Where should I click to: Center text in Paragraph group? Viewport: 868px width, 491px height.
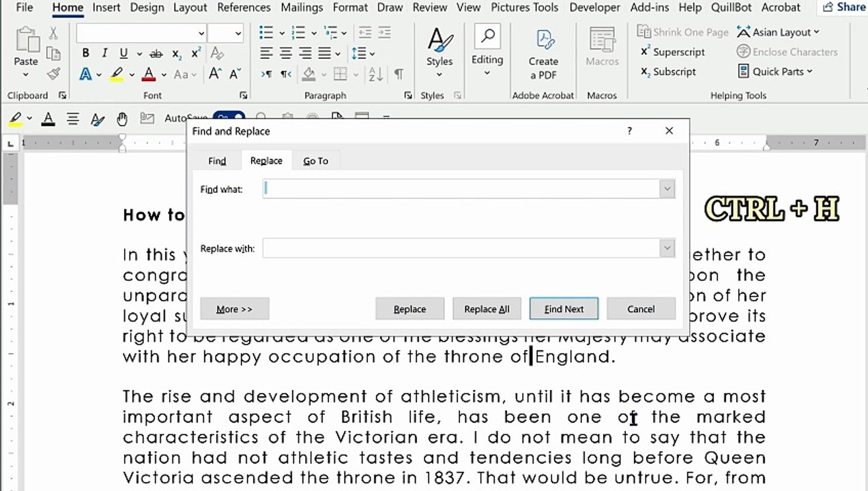pyautogui.click(x=286, y=53)
